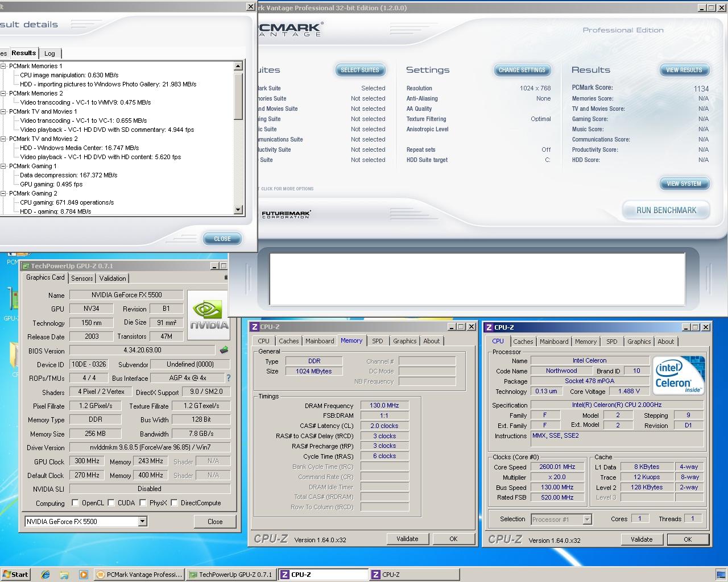
Task: Open the NVIDIA GeForce FX 5500 dropdown
Action: [142, 521]
